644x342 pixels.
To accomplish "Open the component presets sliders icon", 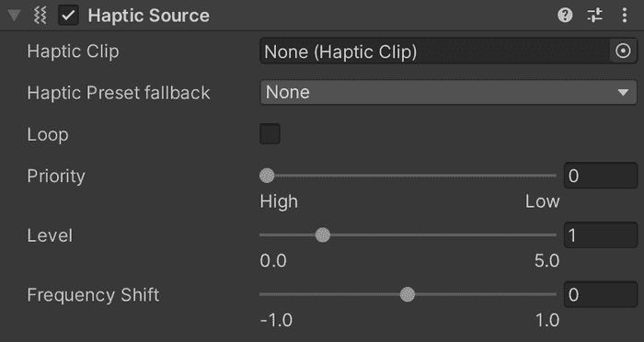I will [594, 16].
